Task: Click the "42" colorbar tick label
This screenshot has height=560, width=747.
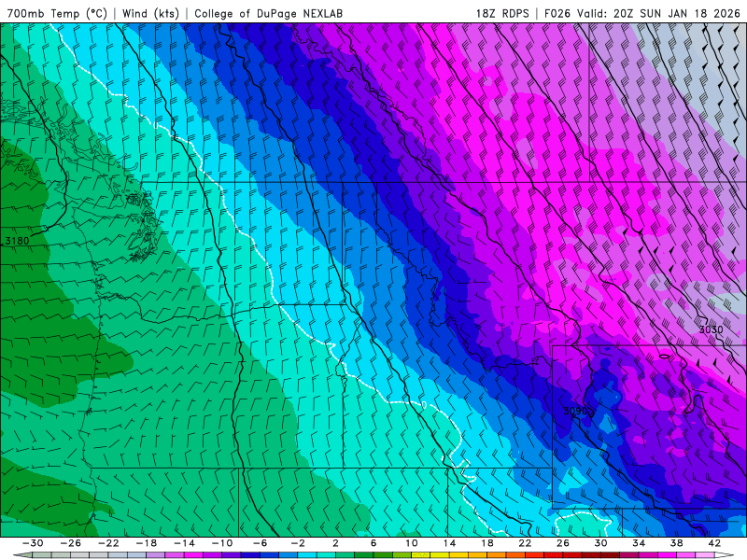Action: coord(714,543)
